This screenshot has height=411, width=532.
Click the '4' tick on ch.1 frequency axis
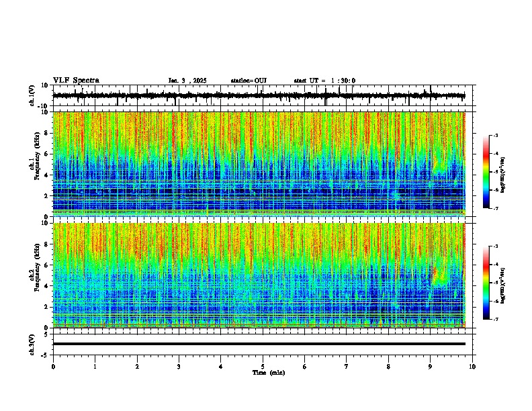click(x=46, y=175)
